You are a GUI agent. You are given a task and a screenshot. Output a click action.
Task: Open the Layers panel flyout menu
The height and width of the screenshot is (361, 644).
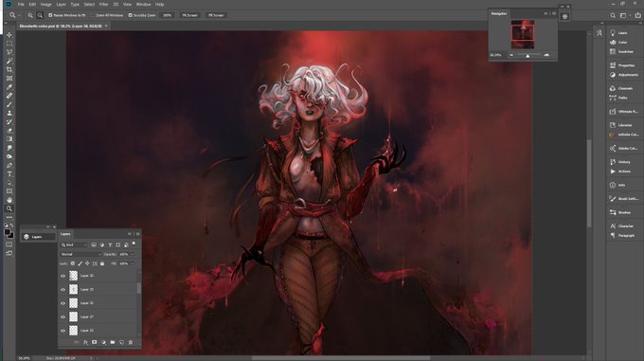(x=137, y=234)
